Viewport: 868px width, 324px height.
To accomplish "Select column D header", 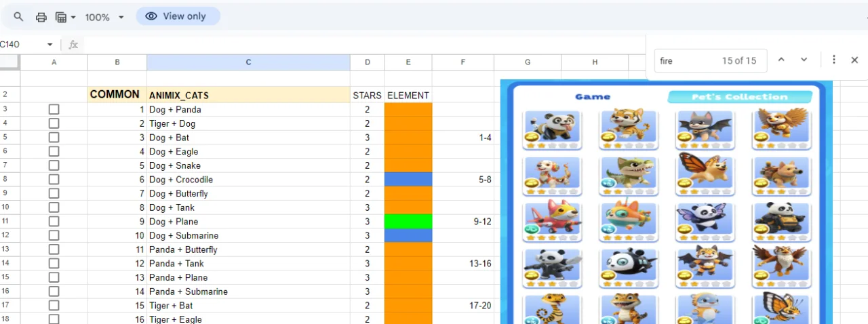I will (x=368, y=62).
